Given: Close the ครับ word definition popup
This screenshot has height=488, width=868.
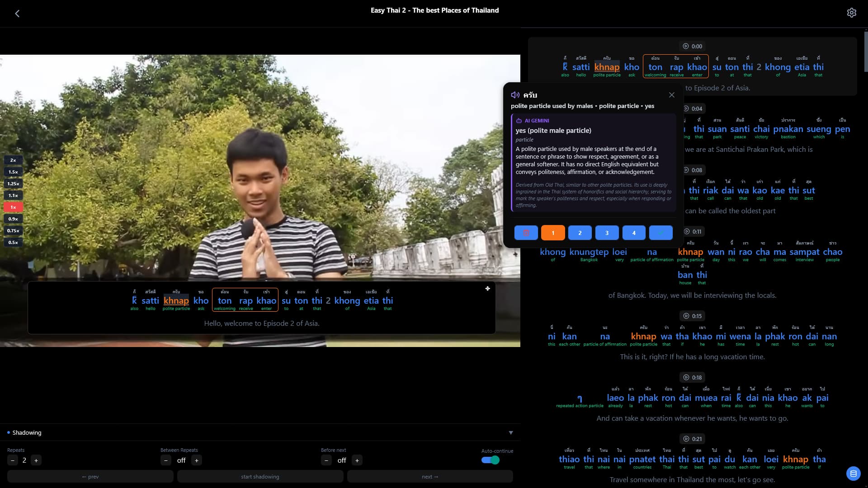Looking at the screenshot, I should coord(671,95).
